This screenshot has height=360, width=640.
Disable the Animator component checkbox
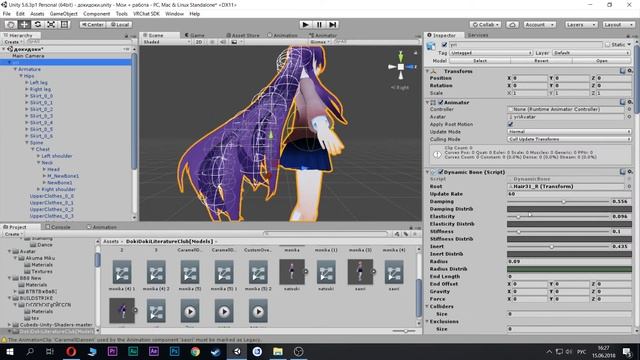[x=441, y=102]
